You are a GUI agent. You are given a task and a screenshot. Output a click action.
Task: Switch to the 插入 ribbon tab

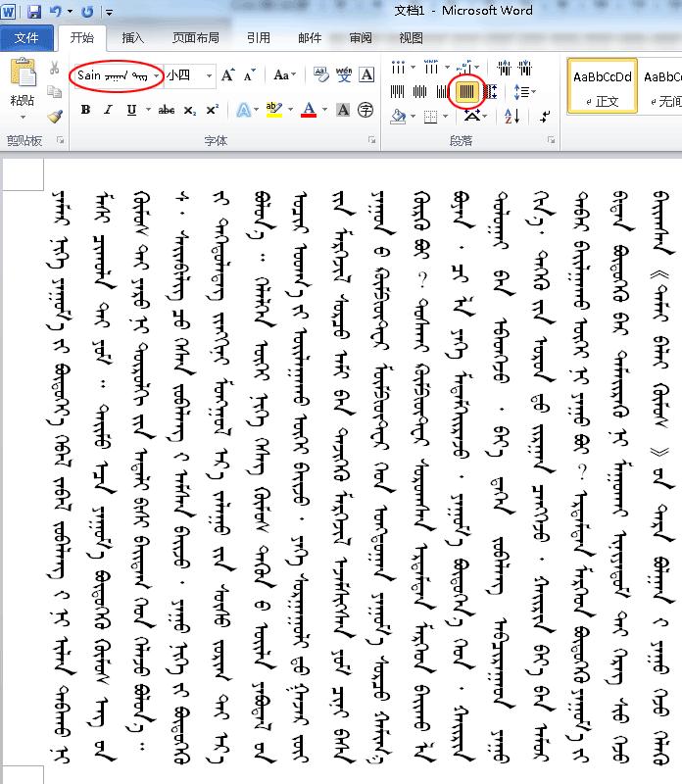pos(133,39)
